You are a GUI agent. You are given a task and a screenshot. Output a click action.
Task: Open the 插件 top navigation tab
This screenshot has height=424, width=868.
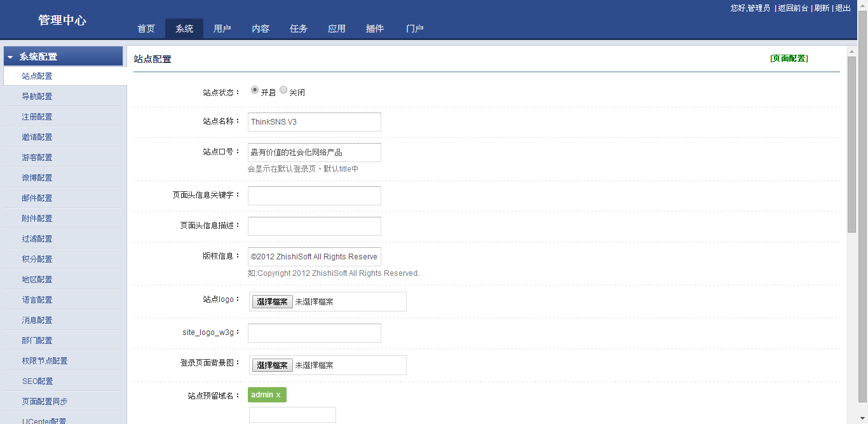375,29
